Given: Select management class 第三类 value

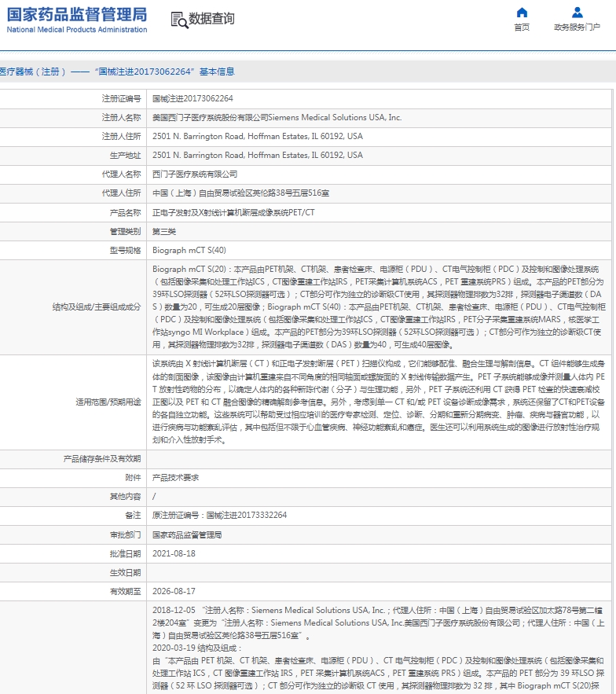Looking at the screenshot, I should (x=164, y=232).
